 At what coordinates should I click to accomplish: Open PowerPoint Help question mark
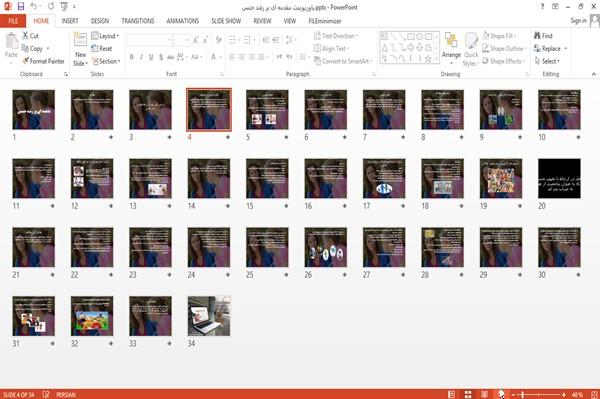[542, 7]
